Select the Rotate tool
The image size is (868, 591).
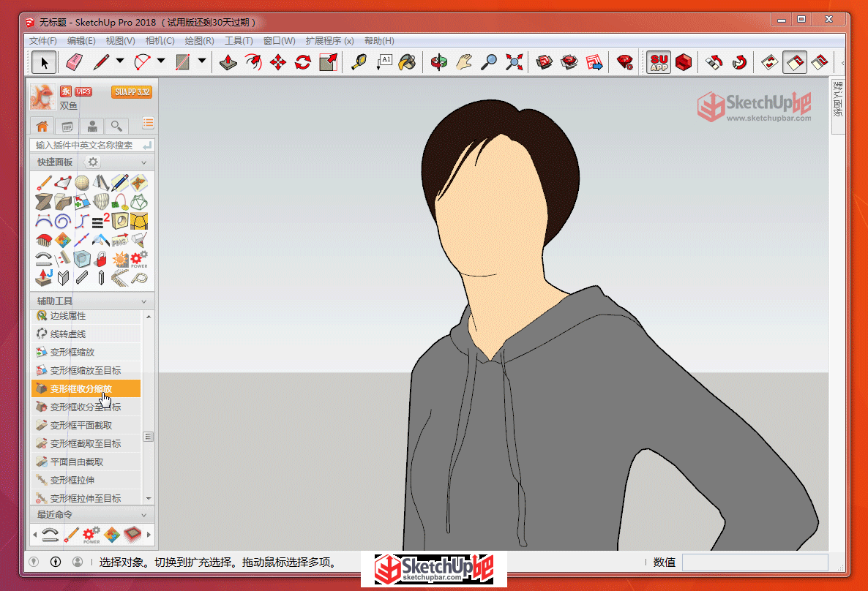[303, 62]
